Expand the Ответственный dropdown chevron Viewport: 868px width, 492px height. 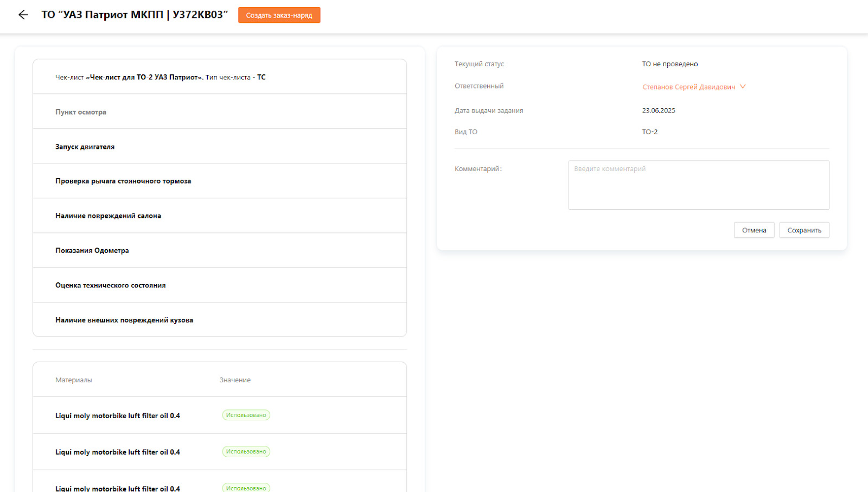click(x=743, y=86)
